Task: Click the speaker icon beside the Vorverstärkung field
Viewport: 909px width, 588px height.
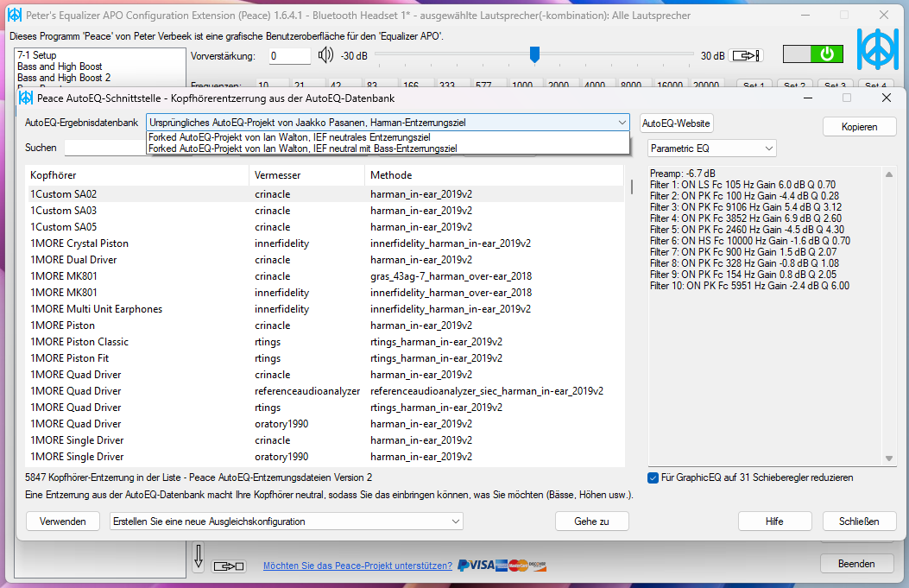Action: pos(325,55)
